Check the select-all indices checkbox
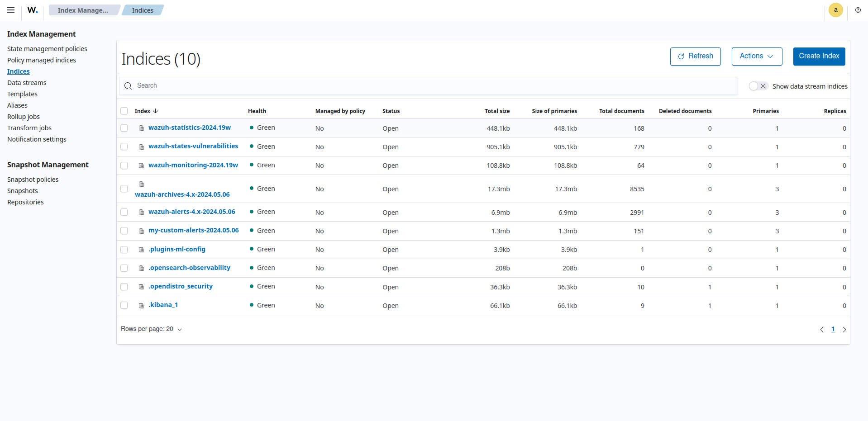Screen dimensions: 868x421 point(124,110)
